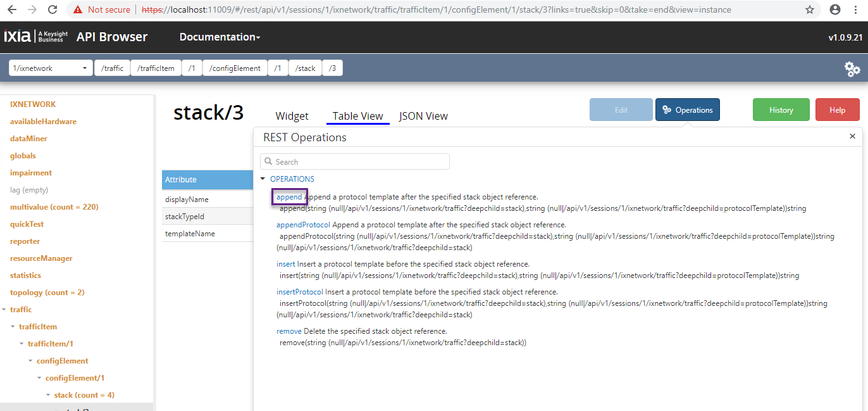The width and height of the screenshot is (868, 411).
Task: Click the settings gears icon
Action: point(852,69)
